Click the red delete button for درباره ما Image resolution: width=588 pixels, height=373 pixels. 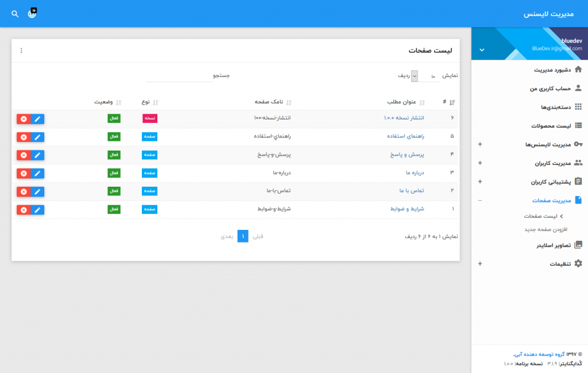click(24, 174)
